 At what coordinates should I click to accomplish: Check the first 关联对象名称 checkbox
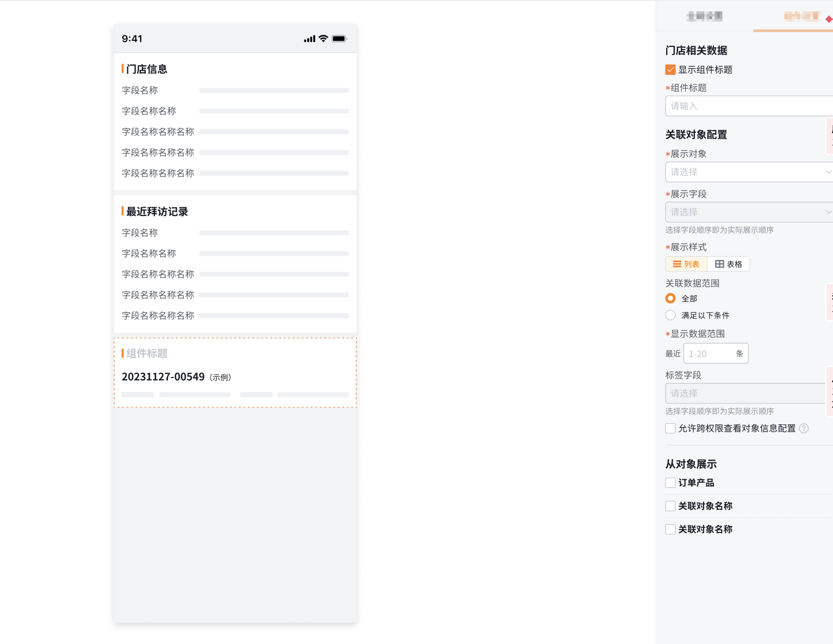point(670,506)
